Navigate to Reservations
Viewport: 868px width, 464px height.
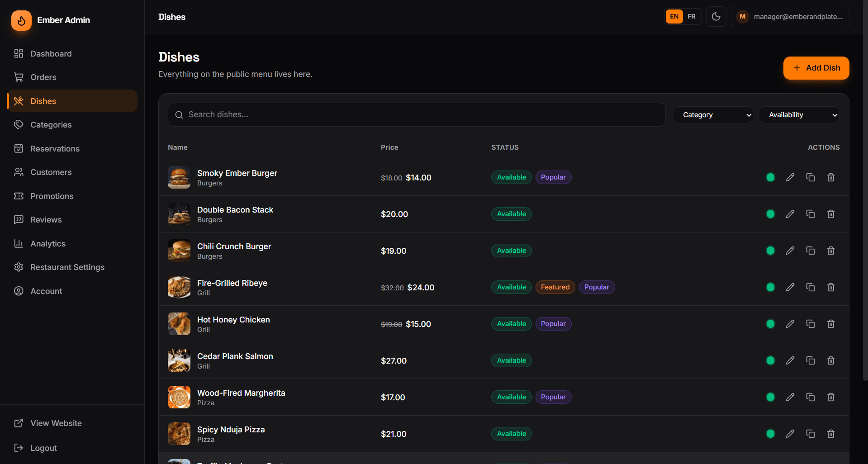(72, 149)
